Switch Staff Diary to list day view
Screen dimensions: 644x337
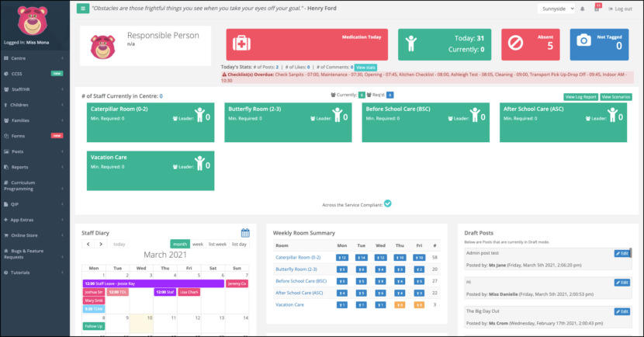[239, 244]
